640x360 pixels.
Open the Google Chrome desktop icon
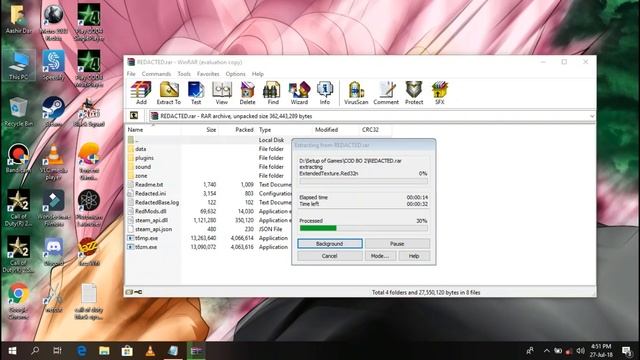[x=18, y=301]
